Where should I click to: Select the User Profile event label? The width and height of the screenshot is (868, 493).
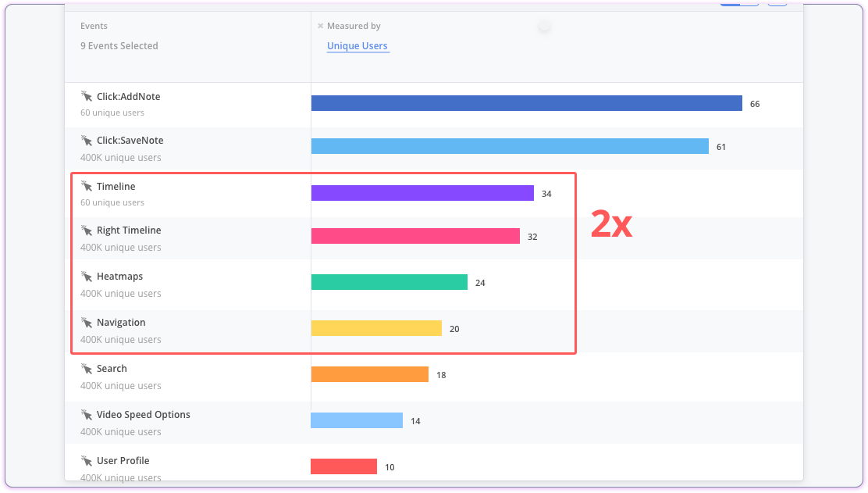(x=123, y=460)
